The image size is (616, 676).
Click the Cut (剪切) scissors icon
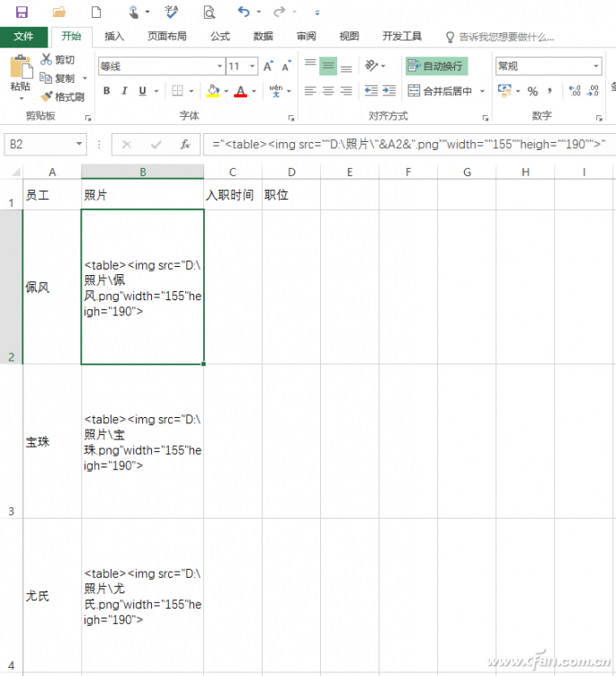(47, 59)
